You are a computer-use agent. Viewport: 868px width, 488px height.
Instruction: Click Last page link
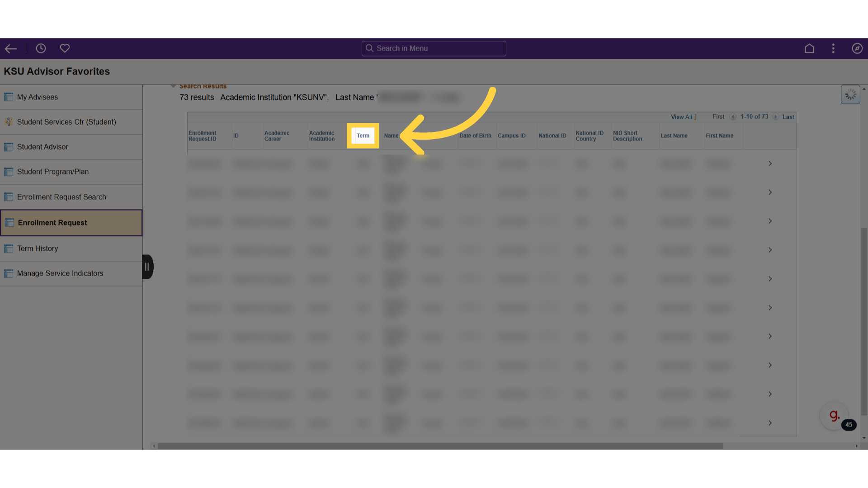788,117
